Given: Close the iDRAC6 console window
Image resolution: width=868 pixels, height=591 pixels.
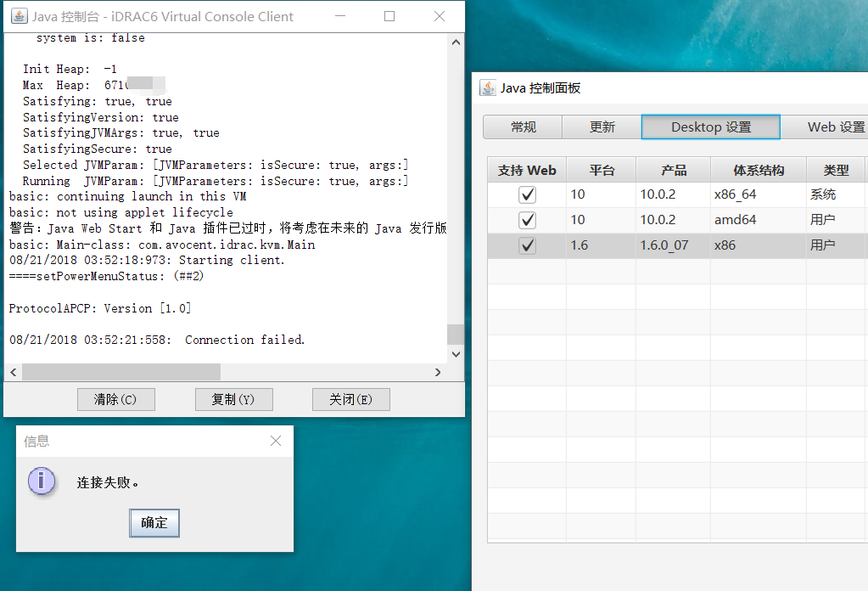Looking at the screenshot, I should coord(440,16).
